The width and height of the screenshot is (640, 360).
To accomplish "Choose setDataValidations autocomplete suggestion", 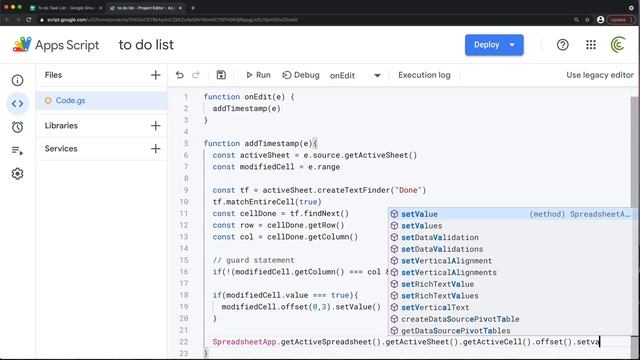I will pyautogui.click(x=512, y=249).
